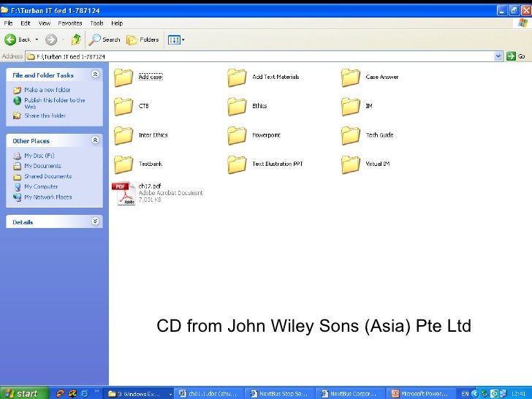Go up one folder level
The width and height of the screenshot is (532, 399).
point(76,39)
